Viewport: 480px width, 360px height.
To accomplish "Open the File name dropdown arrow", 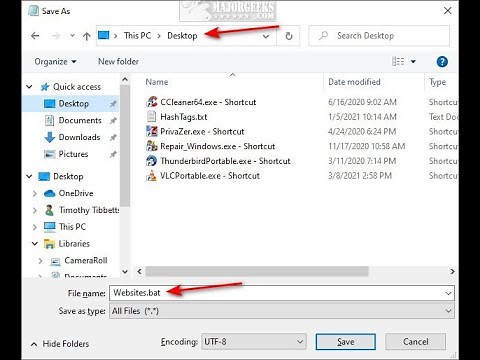I will [x=448, y=293].
